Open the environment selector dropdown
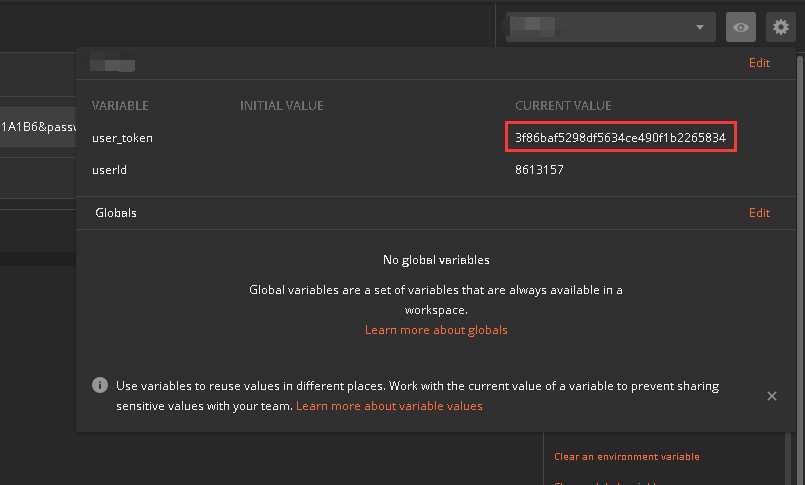The image size is (805, 485). (610, 27)
